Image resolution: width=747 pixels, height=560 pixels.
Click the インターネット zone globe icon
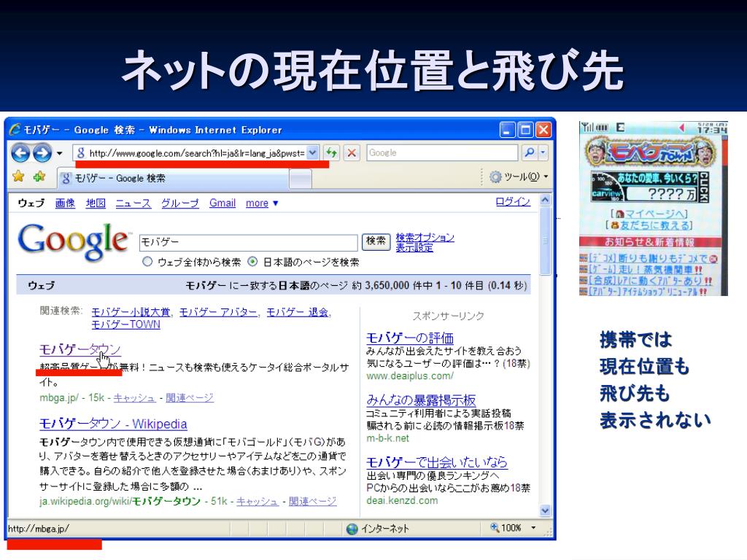click(x=352, y=529)
